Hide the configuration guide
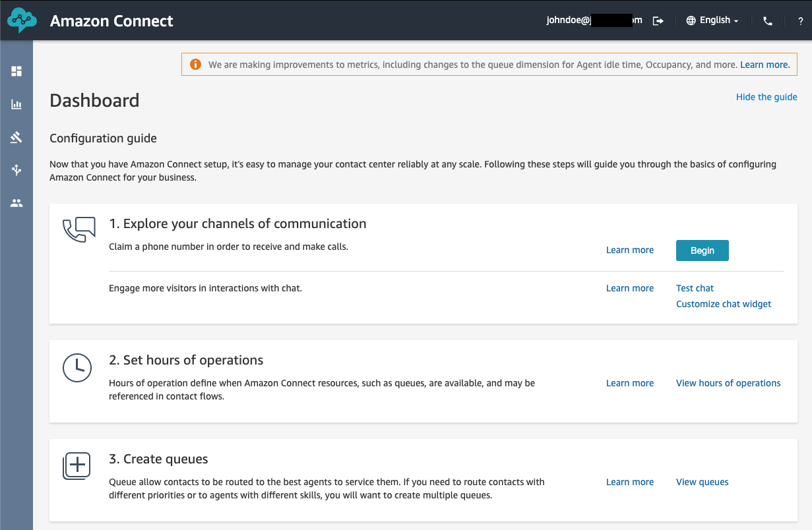The width and height of the screenshot is (812, 530). coord(766,97)
